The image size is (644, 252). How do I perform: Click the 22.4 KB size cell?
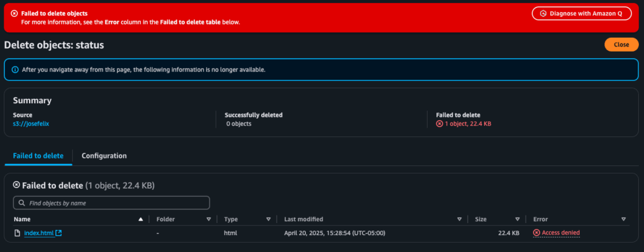pyautogui.click(x=508, y=233)
